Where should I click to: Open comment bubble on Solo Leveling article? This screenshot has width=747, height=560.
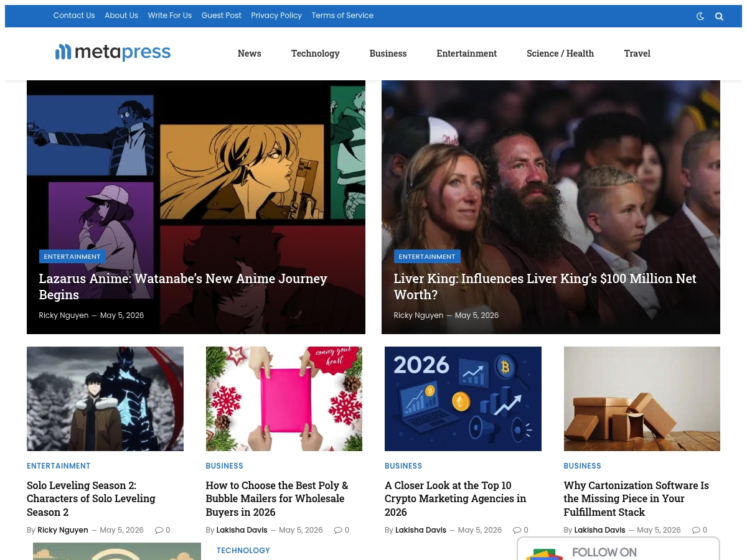coord(162,530)
